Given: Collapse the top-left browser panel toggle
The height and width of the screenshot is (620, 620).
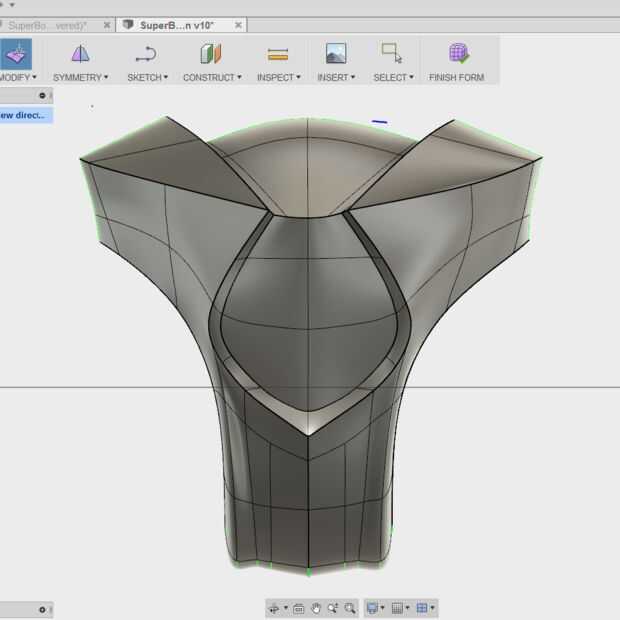Looking at the screenshot, I should click(43, 96).
